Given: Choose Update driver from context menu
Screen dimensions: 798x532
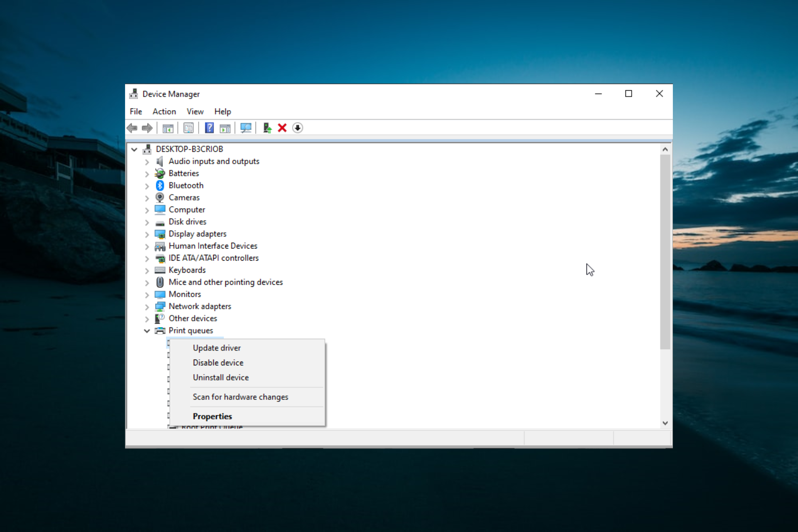Looking at the screenshot, I should coord(248,348).
